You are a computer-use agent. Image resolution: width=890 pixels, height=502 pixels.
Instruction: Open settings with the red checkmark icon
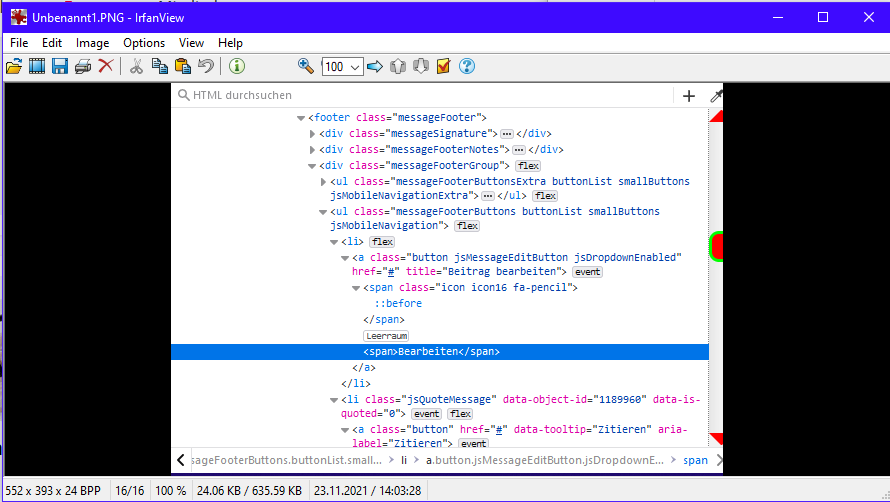(443, 66)
